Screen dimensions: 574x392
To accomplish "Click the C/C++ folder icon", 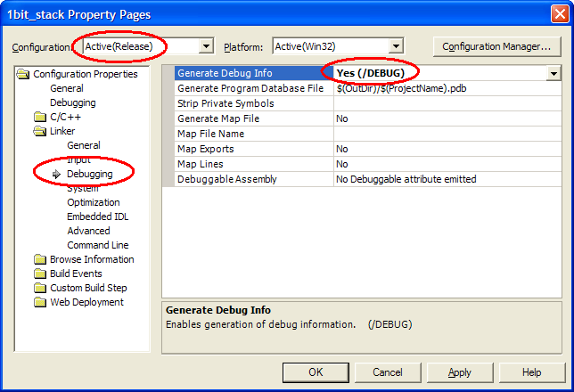I will point(40,118).
